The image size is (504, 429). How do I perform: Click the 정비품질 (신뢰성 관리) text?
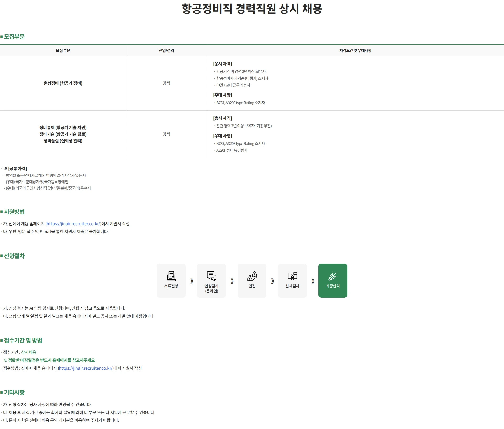63,141
